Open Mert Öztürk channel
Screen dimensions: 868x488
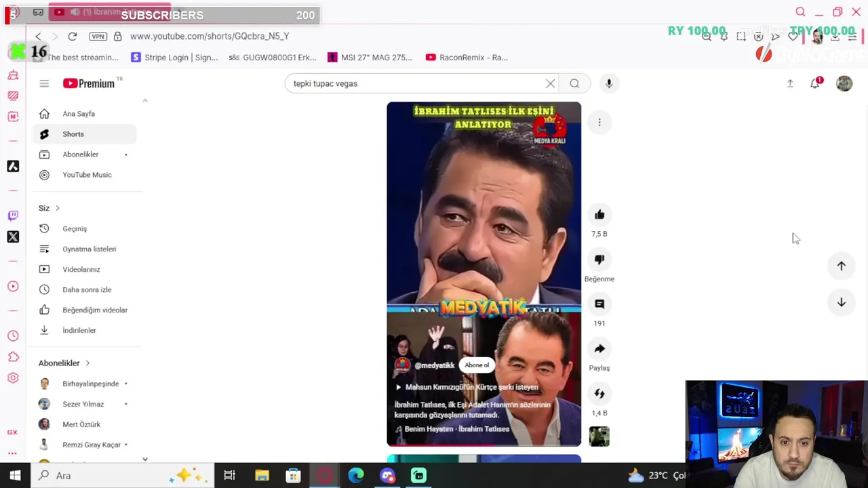coord(84,424)
